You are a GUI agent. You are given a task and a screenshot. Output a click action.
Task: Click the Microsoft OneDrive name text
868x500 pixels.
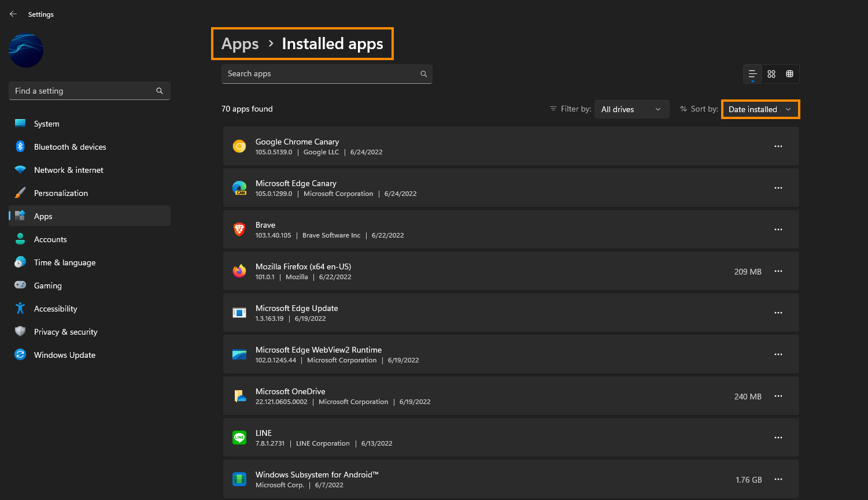tap(290, 391)
